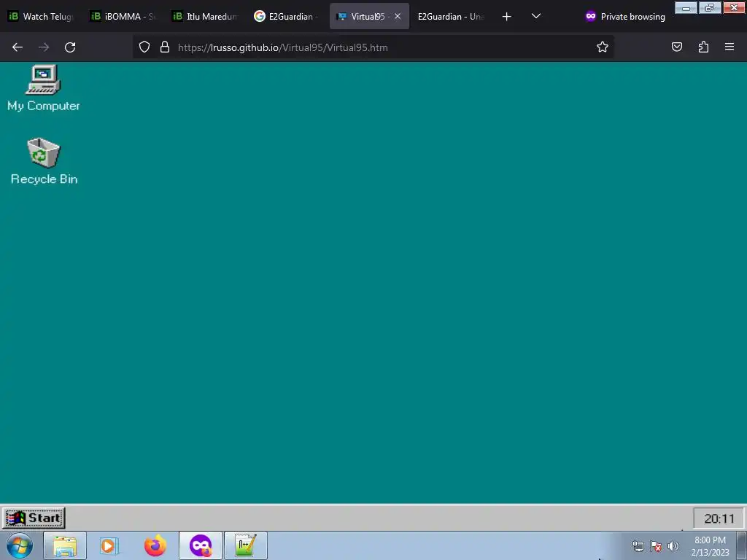The image size is (747, 560).
Task: Open the My Computer desktop icon
Action: tap(43, 88)
